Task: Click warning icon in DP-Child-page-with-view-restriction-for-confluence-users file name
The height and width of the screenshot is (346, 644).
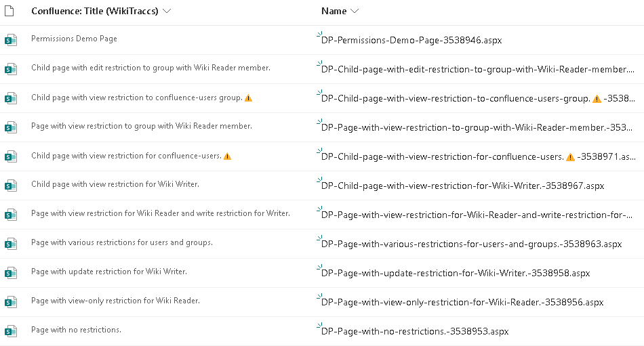Action: (571, 157)
